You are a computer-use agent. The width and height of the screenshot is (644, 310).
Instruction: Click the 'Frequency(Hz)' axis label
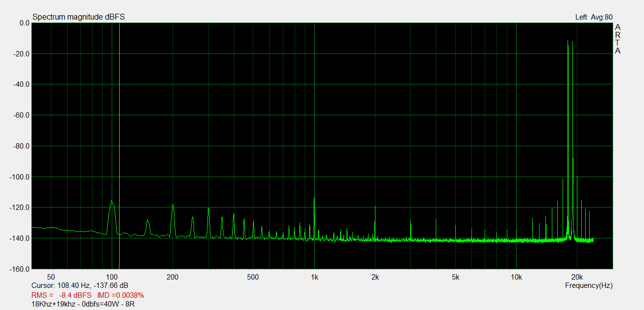(x=589, y=285)
